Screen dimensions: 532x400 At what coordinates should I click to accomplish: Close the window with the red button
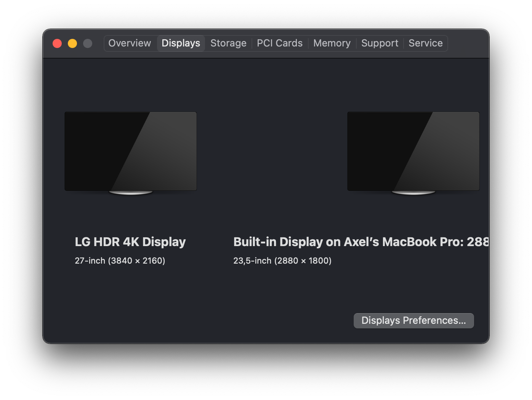click(57, 43)
